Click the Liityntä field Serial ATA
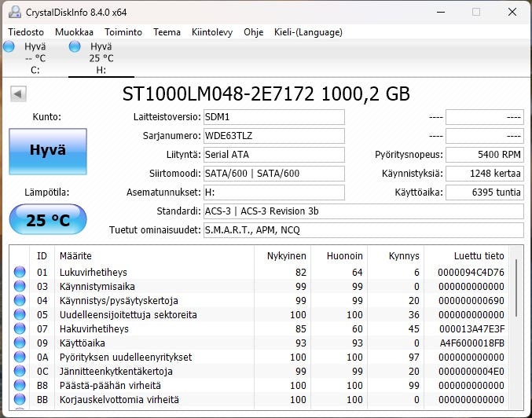 [274, 155]
